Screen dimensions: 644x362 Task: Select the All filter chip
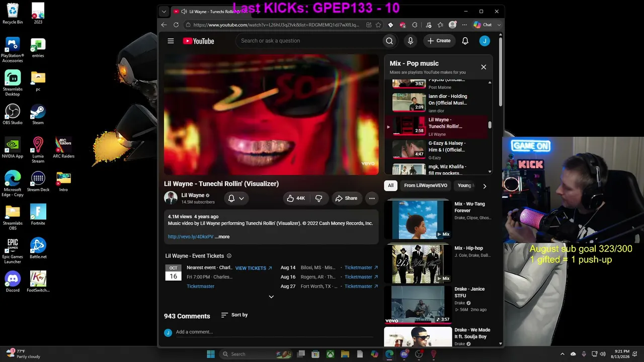click(390, 186)
